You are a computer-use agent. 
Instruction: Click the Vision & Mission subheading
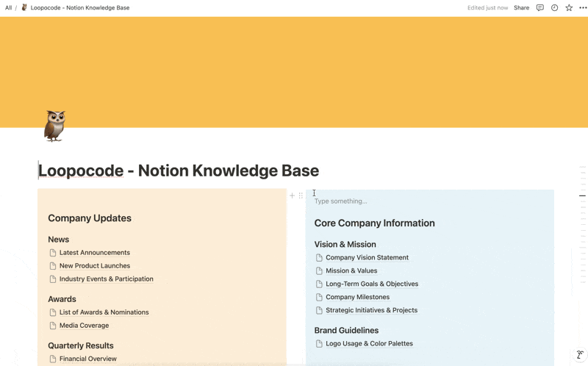(345, 245)
